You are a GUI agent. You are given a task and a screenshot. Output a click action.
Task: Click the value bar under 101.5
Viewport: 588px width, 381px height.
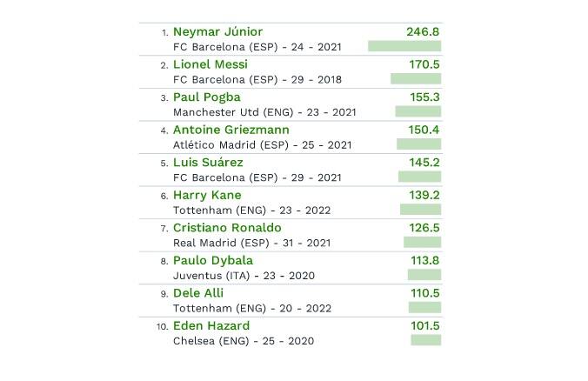click(x=426, y=340)
